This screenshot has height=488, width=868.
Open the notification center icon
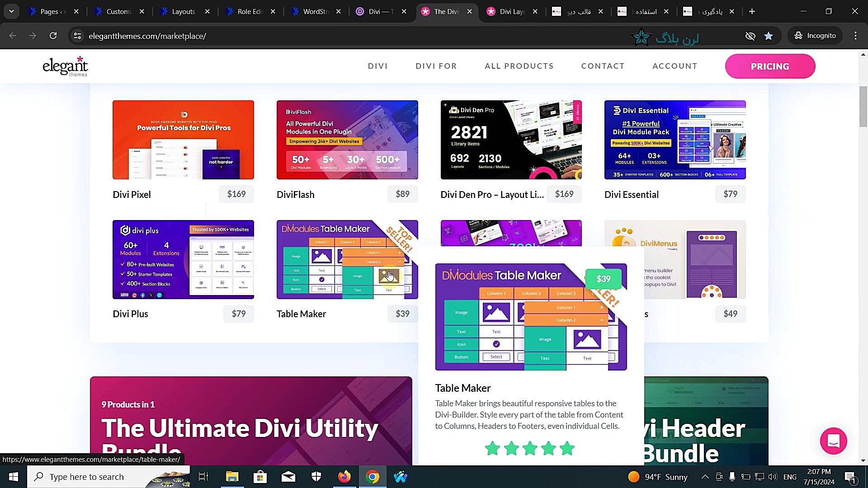tap(850, 477)
